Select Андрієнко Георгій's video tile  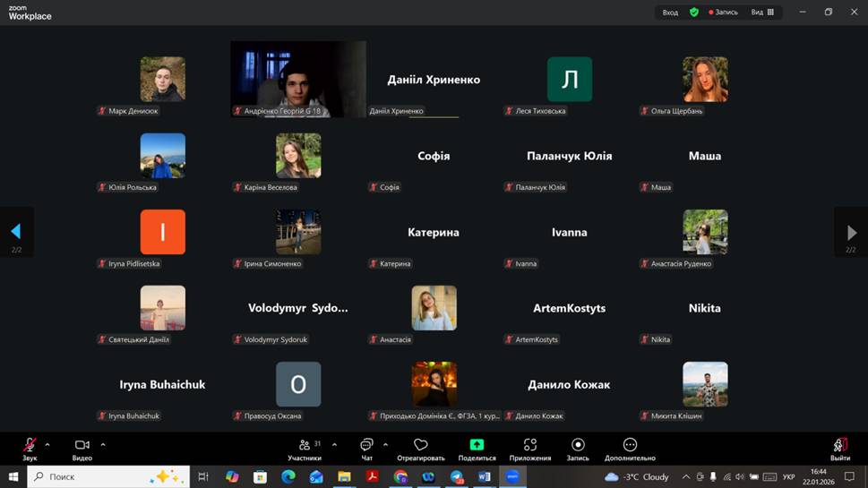298,78
